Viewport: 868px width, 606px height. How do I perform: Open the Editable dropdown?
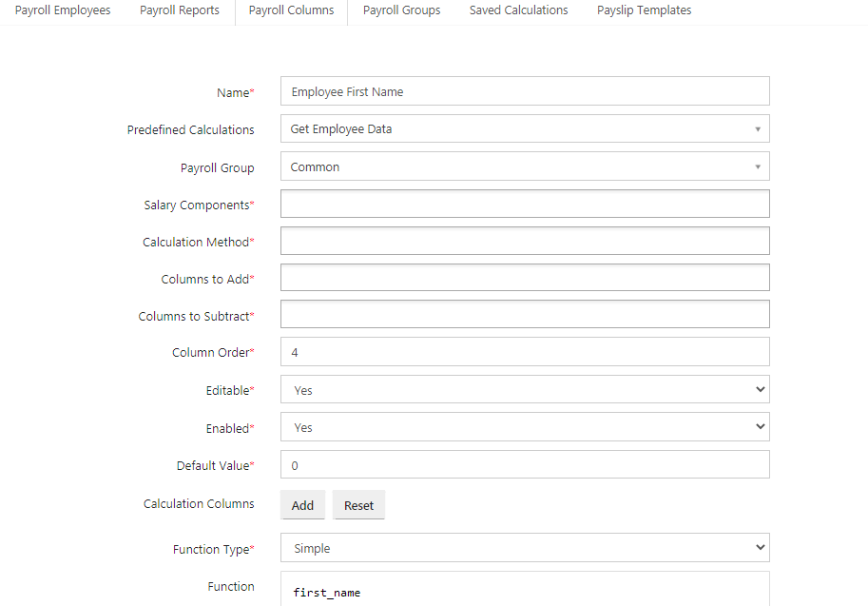point(525,389)
